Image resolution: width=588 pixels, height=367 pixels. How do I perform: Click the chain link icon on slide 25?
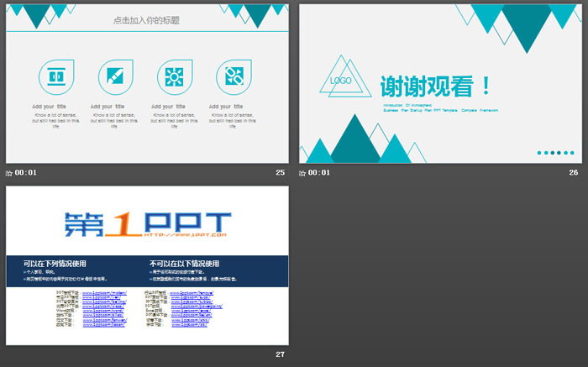click(x=234, y=77)
